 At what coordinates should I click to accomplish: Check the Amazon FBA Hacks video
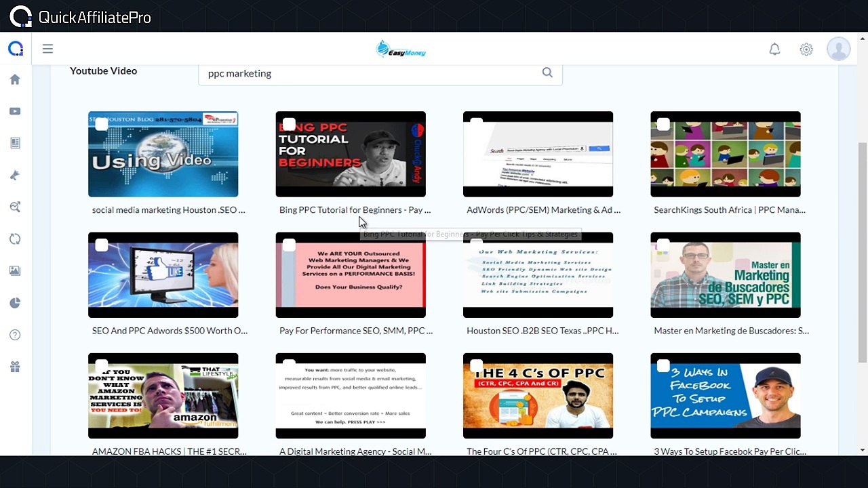pyautogui.click(x=101, y=365)
